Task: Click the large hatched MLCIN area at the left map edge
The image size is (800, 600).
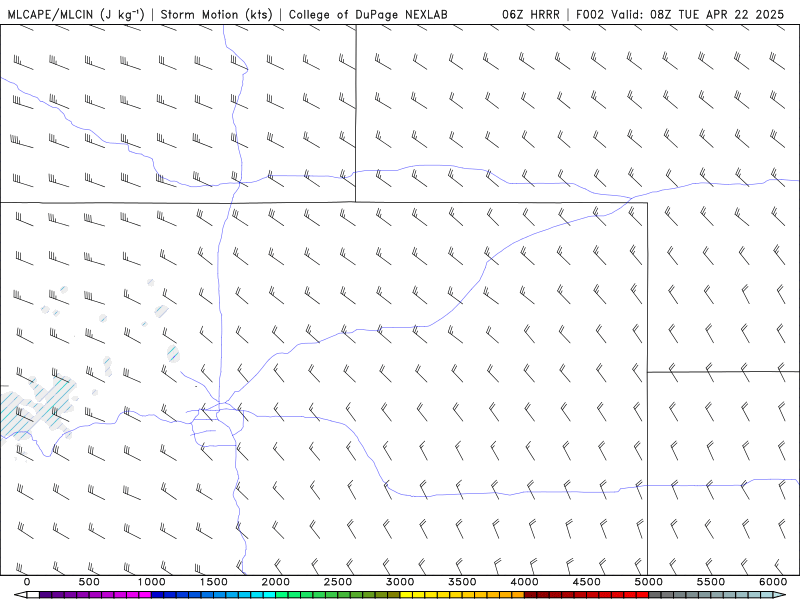Action: click(36, 408)
